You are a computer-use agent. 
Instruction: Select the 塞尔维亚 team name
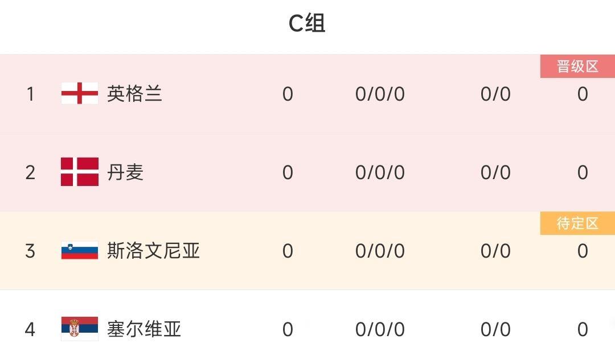[144, 329]
